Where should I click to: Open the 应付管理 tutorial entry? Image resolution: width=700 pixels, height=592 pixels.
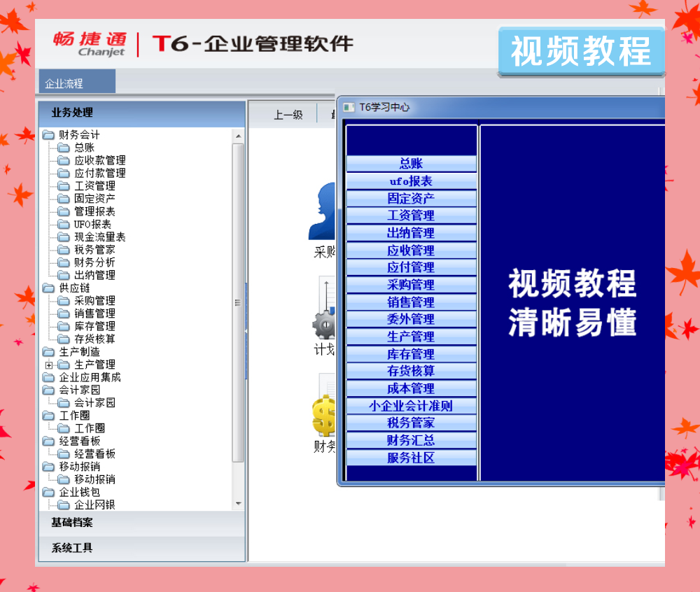411,267
